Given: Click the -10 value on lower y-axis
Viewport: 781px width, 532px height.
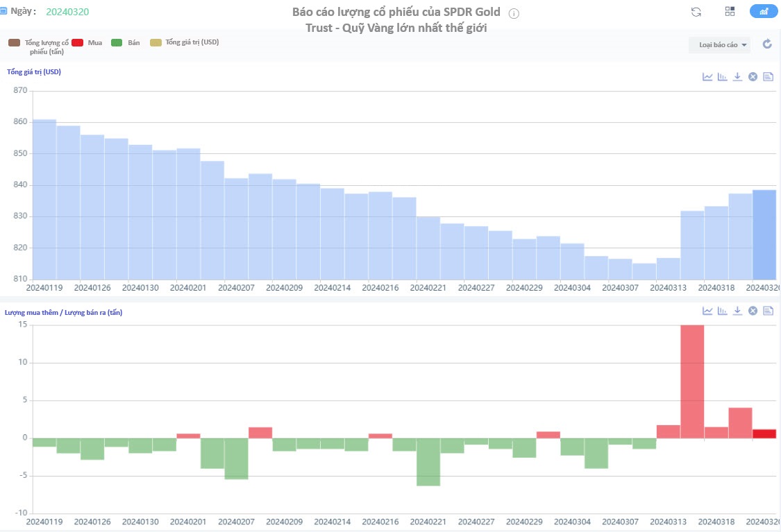Looking at the screenshot, I should click(22, 513).
